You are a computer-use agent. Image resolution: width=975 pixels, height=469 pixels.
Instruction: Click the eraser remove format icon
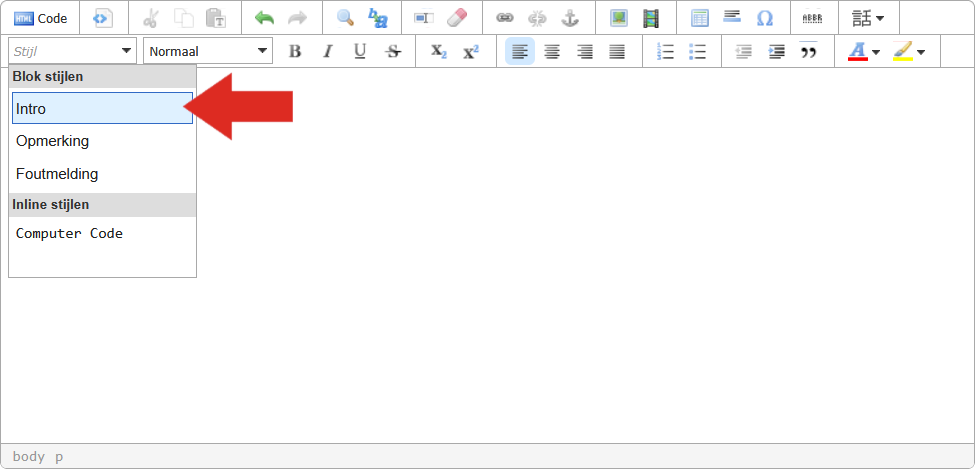click(456, 18)
